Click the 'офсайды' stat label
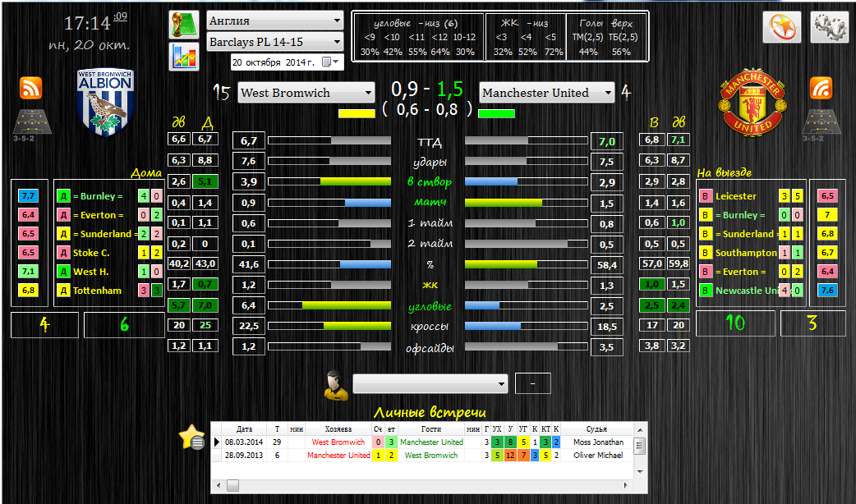856x504 pixels. [x=430, y=348]
